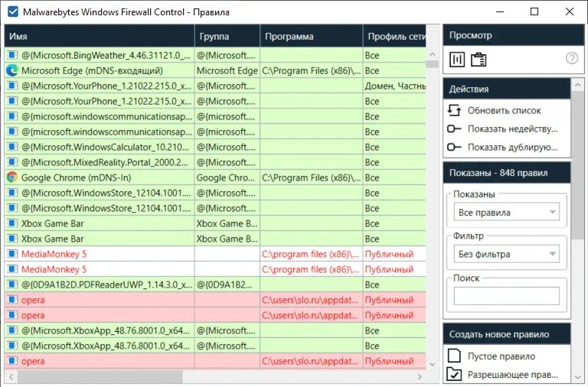Click the Microsoft Edge group cell

point(227,71)
